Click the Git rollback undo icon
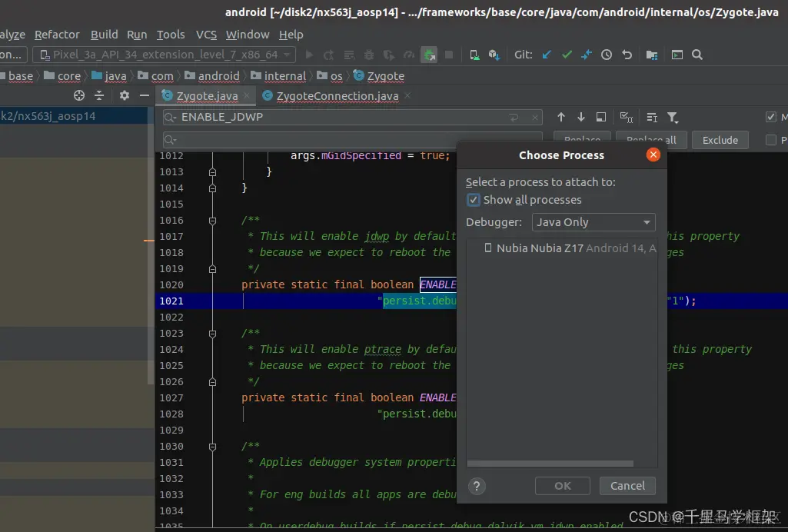Image resolution: width=788 pixels, height=532 pixels. coord(627,55)
